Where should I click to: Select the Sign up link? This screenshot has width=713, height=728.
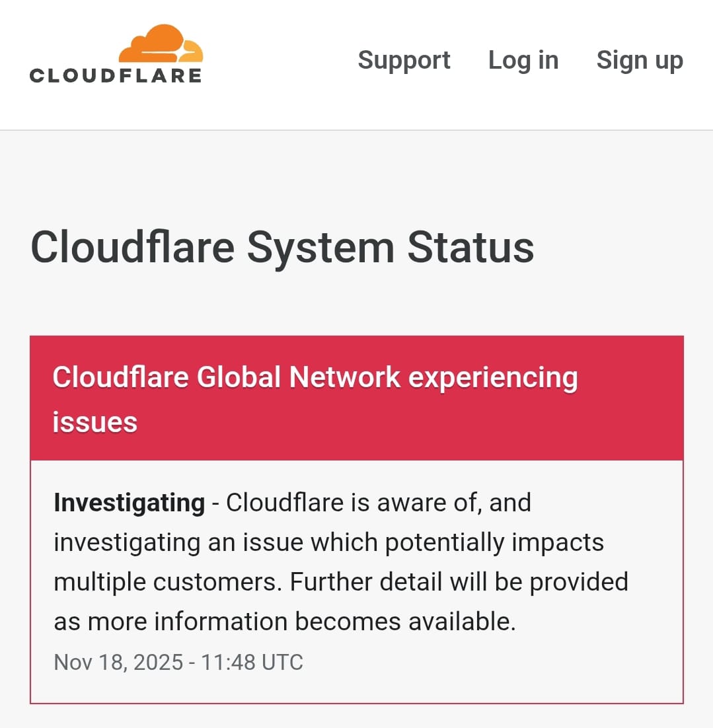tap(639, 60)
